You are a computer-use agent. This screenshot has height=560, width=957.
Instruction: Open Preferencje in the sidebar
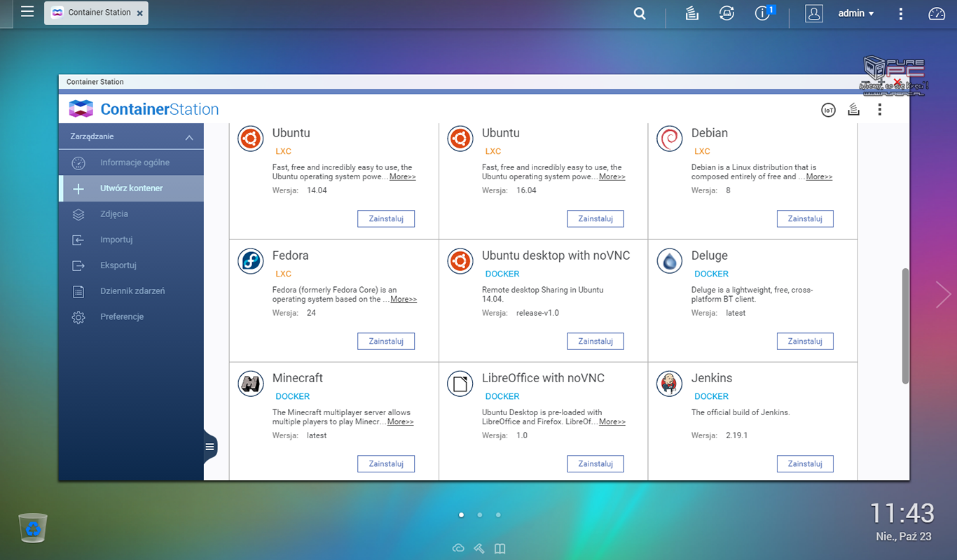pyautogui.click(x=131, y=316)
